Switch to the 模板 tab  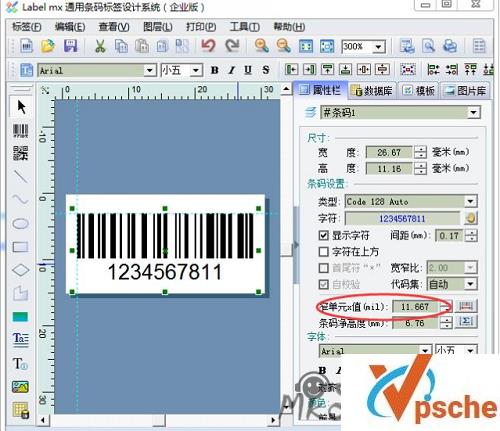click(419, 91)
